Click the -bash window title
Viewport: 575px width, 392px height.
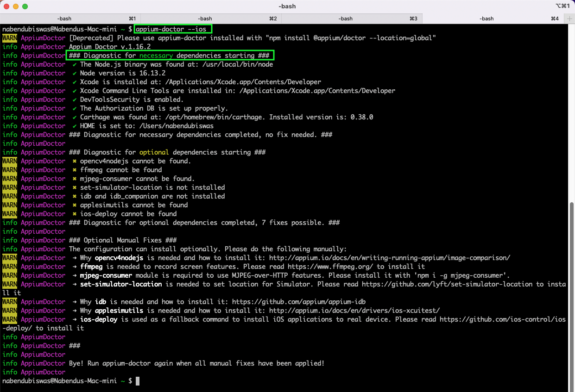(287, 6)
